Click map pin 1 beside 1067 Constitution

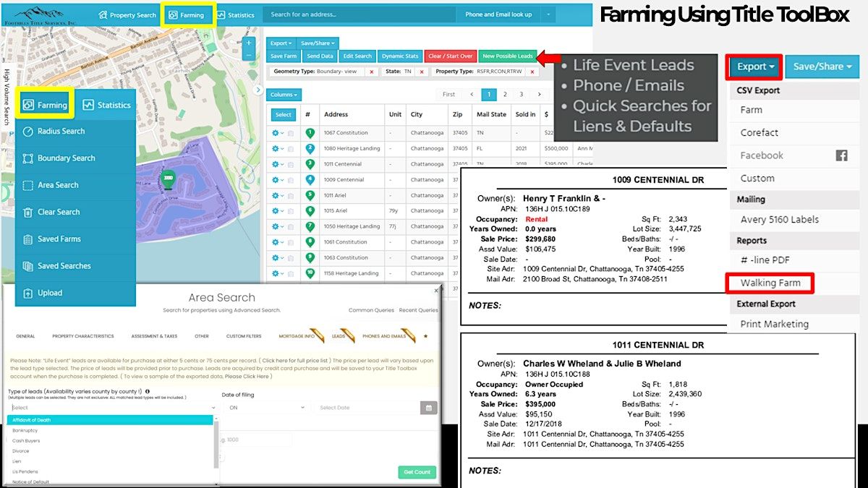(310, 133)
